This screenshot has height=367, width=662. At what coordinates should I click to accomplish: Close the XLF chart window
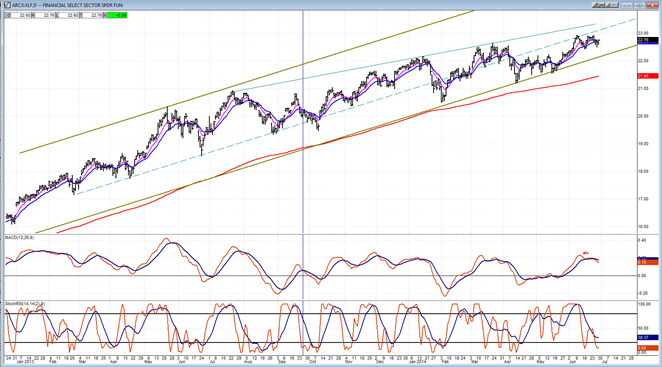[x=652, y=5]
